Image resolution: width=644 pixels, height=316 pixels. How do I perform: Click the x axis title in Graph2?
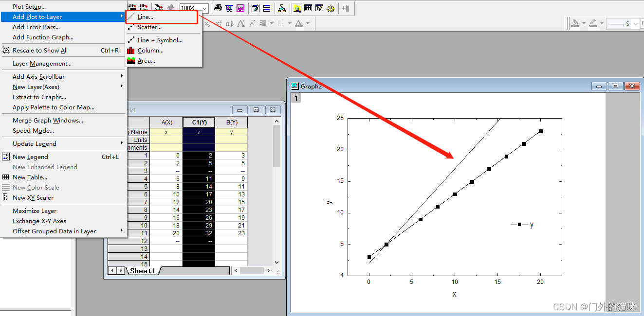pyautogui.click(x=454, y=294)
